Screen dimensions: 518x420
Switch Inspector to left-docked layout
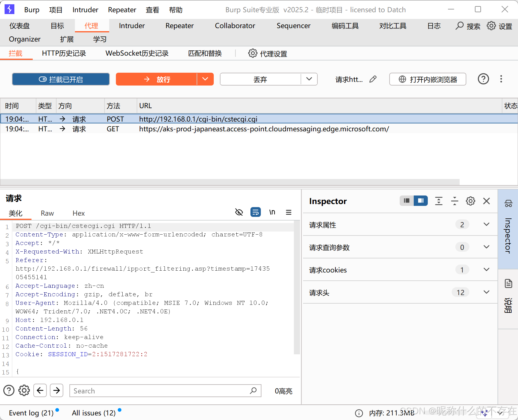pyautogui.click(x=406, y=201)
